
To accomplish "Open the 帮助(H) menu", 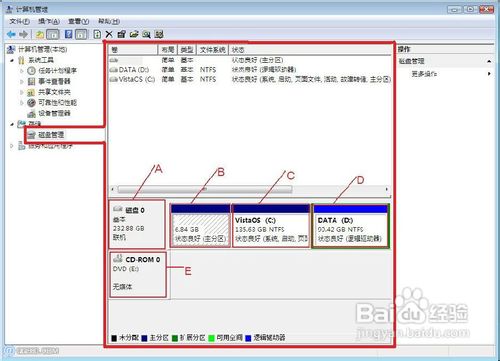I will point(109,22).
